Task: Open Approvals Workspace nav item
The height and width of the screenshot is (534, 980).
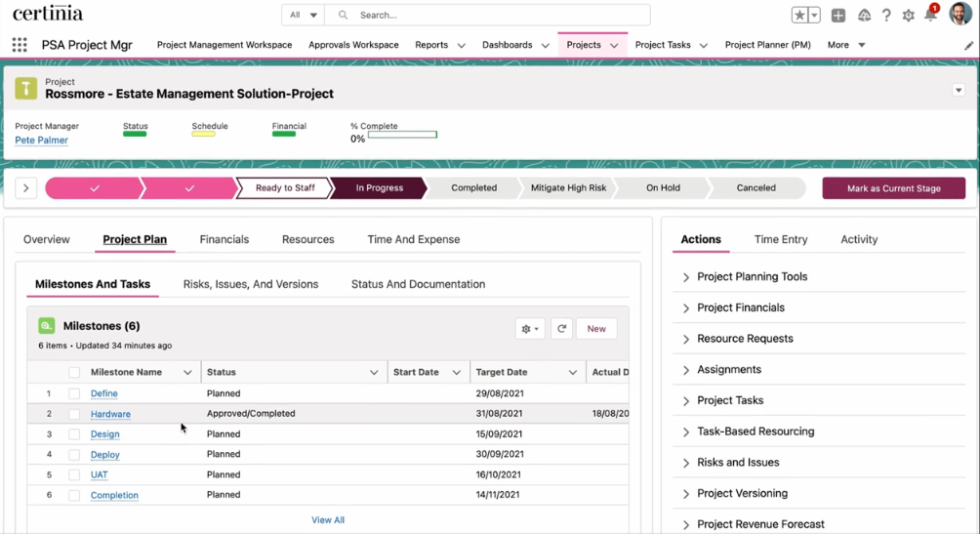Action: tap(353, 45)
